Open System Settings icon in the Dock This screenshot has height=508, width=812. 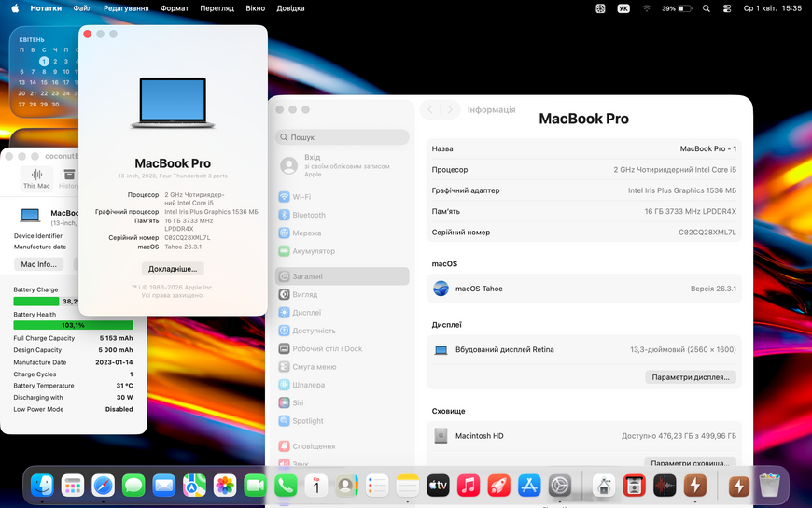click(x=560, y=486)
